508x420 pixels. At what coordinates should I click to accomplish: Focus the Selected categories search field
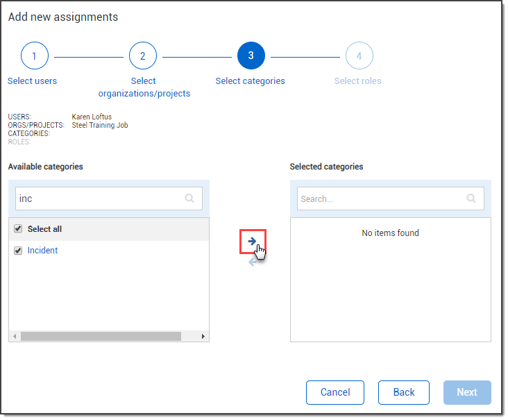[x=380, y=199]
